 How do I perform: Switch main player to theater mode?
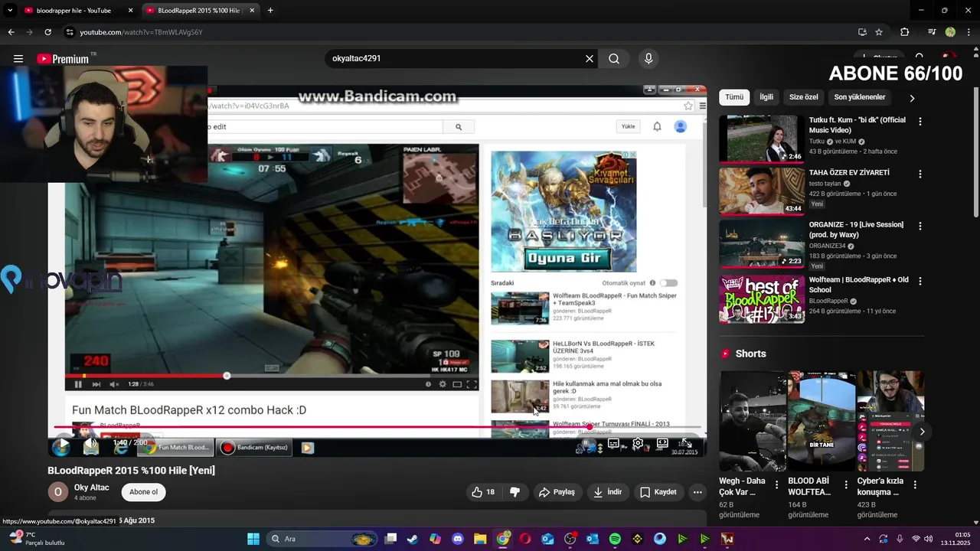click(x=662, y=443)
